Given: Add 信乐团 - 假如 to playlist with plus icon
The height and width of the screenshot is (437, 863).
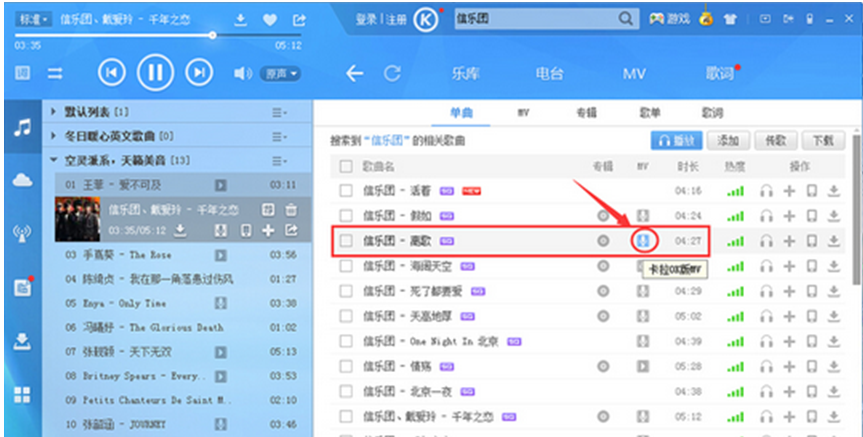Looking at the screenshot, I should [x=789, y=216].
